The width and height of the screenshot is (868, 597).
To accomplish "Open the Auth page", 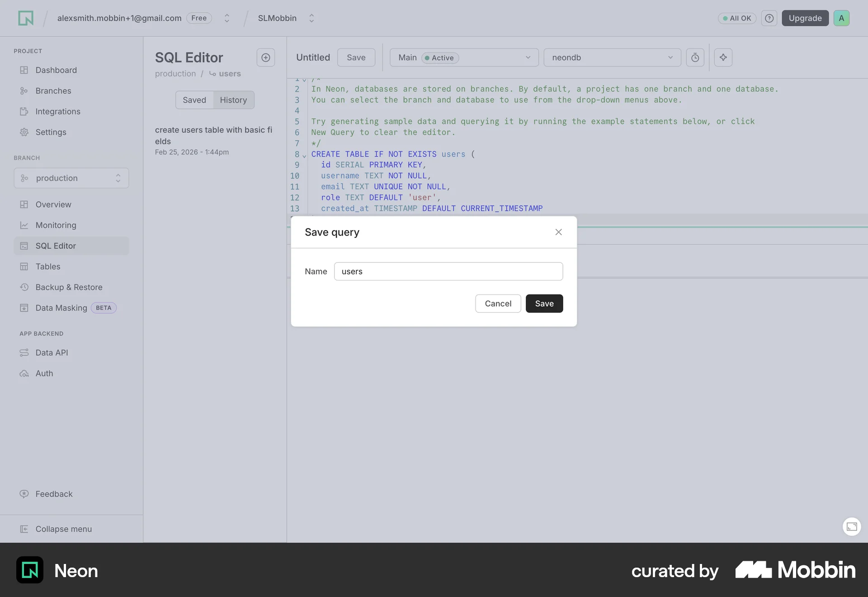I will (x=44, y=374).
